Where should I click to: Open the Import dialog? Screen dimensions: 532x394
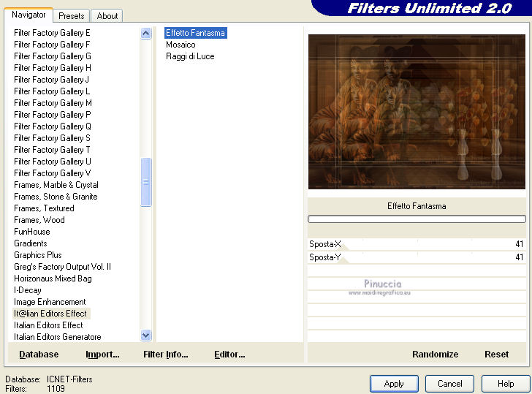click(x=102, y=355)
